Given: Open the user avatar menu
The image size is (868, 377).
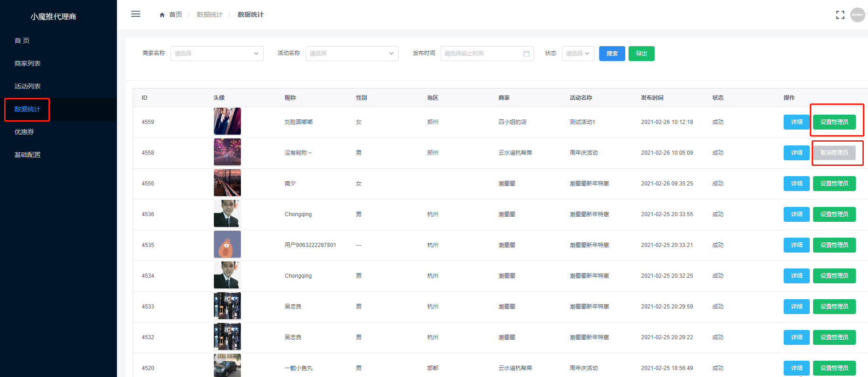Looking at the screenshot, I should [857, 15].
